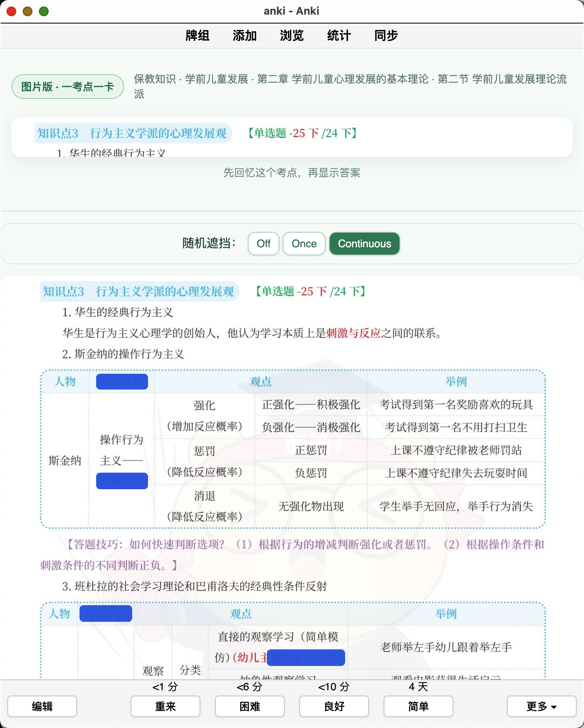
Task: Click cell 考试得到第一名不用打扫卫生
Action: [x=456, y=427]
